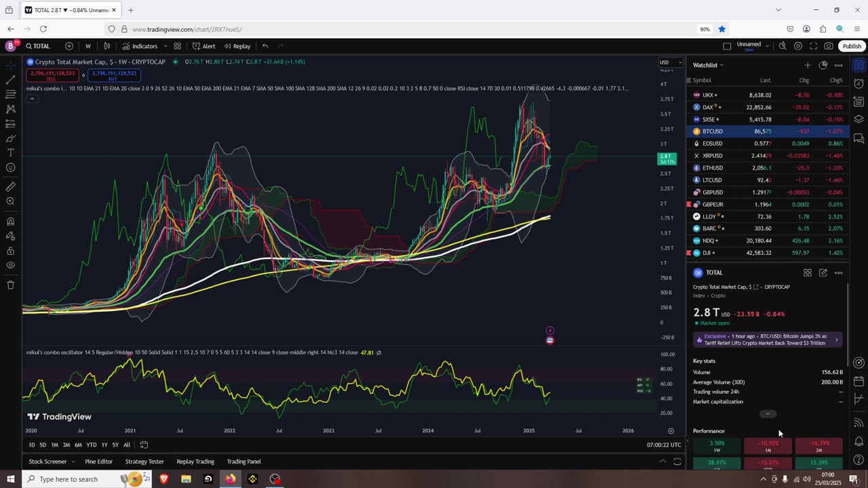The height and width of the screenshot is (488, 868).
Task: Select XRPUSD in the watchlist
Action: (x=768, y=156)
